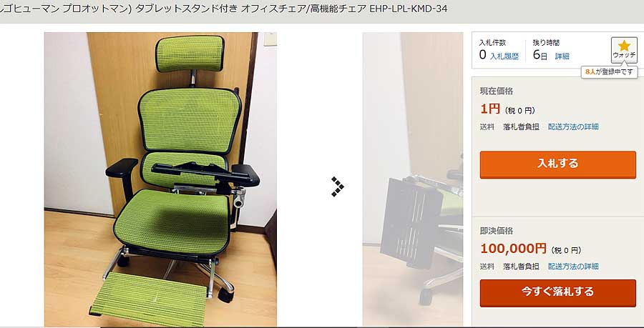Image resolution: width=644 pixels, height=328 pixels.
Task: Click the chair headrest in photo
Action: pos(190,54)
